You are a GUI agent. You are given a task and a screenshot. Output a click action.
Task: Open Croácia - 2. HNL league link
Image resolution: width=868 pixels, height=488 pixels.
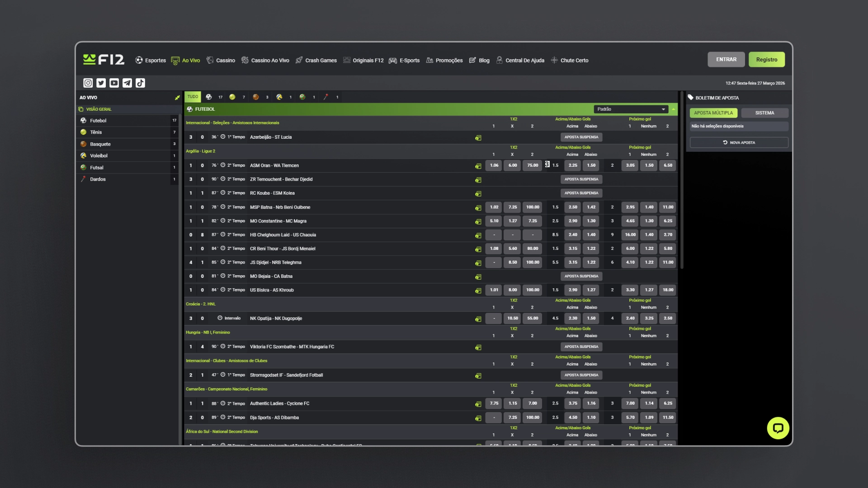click(200, 304)
